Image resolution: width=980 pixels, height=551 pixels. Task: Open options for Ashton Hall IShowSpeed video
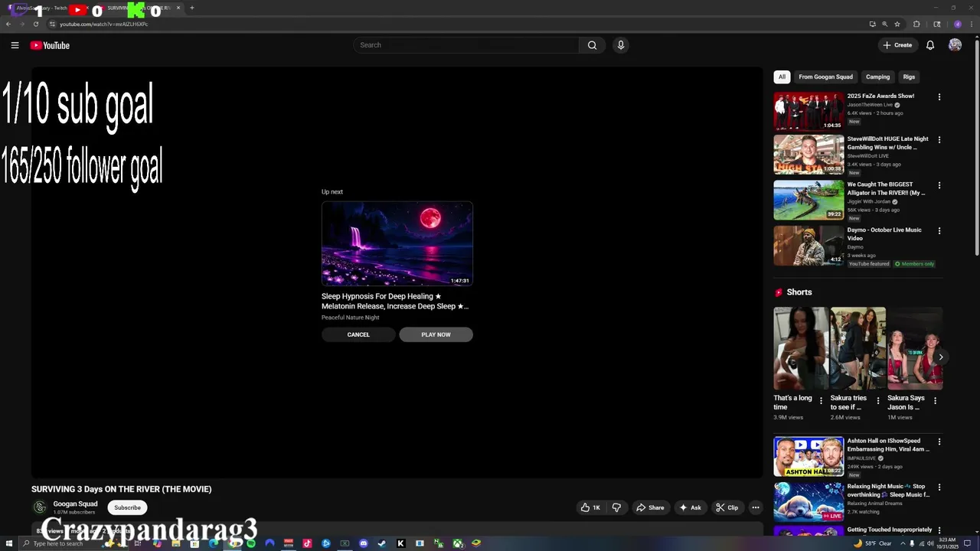939,442
